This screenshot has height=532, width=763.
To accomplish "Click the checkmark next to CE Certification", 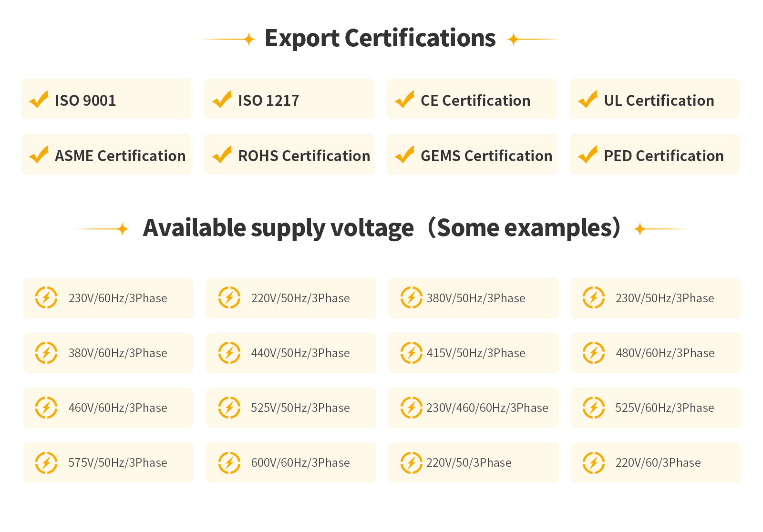I will click(x=405, y=100).
